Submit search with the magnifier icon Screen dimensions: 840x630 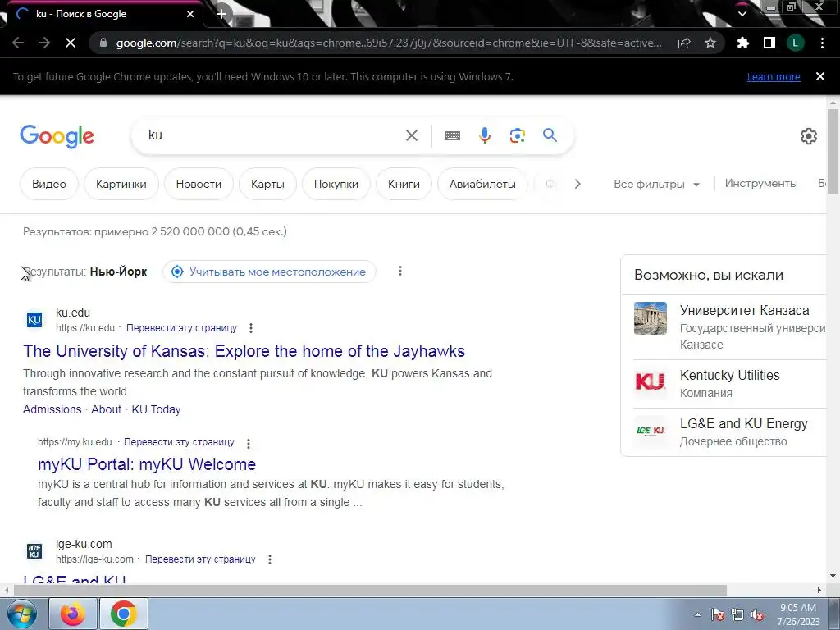click(x=550, y=135)
